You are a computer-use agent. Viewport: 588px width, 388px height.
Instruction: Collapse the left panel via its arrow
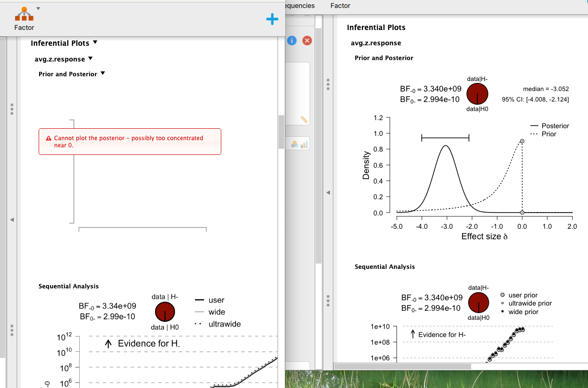point(13,220)
